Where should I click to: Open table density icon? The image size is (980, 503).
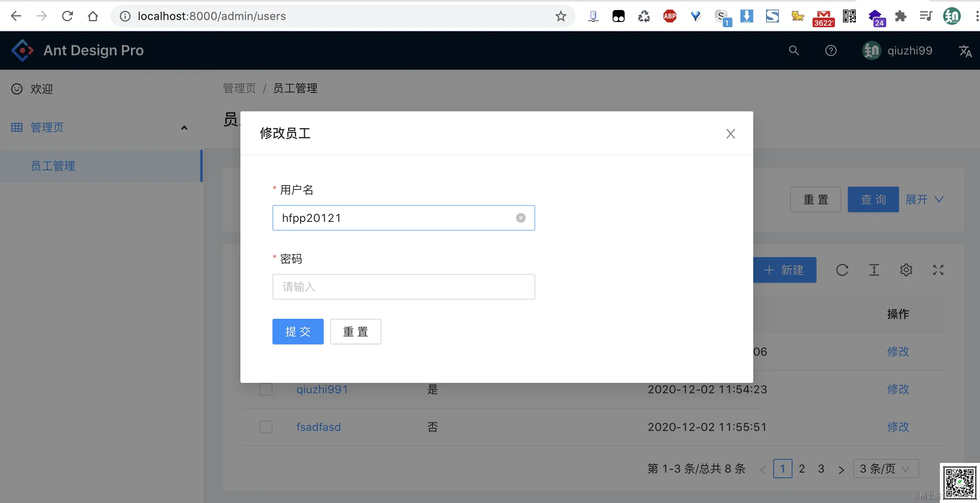[x=874, y=270]
